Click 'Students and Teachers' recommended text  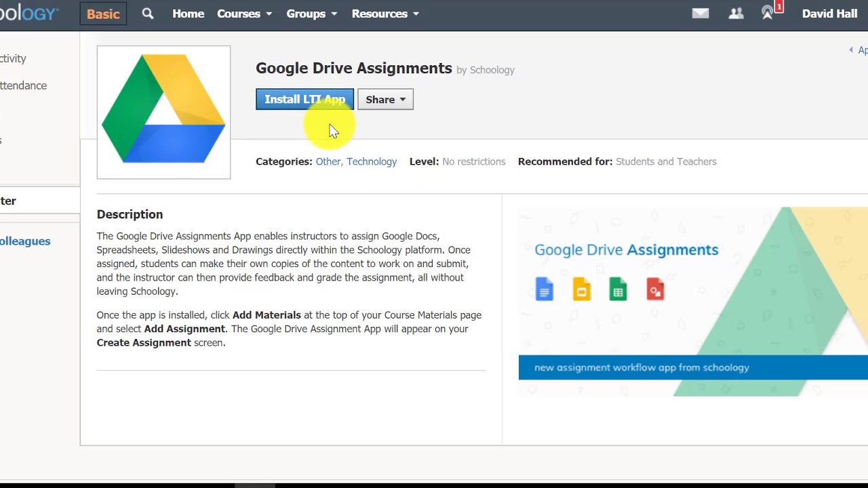(666, 161)
